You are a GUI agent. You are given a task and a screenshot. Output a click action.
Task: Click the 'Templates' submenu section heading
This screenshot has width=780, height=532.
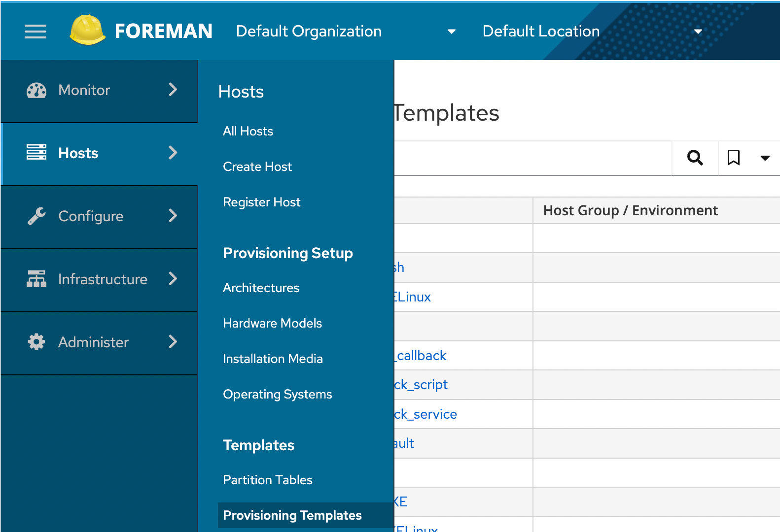point(259,445)
